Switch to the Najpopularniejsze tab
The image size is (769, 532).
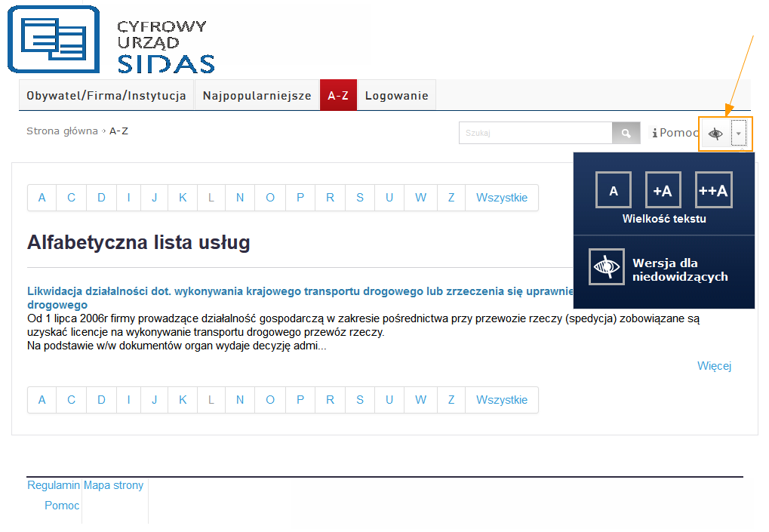point(257,96)
